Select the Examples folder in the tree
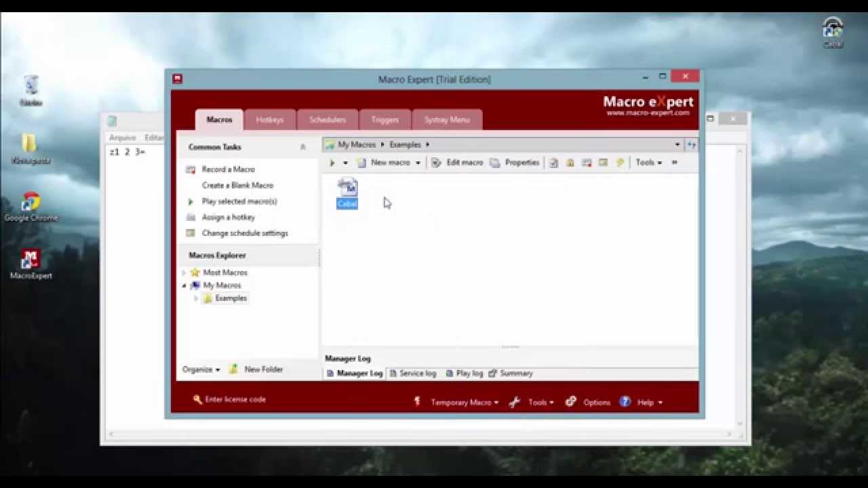Viewport: 868px width, 488px height. 231,298
